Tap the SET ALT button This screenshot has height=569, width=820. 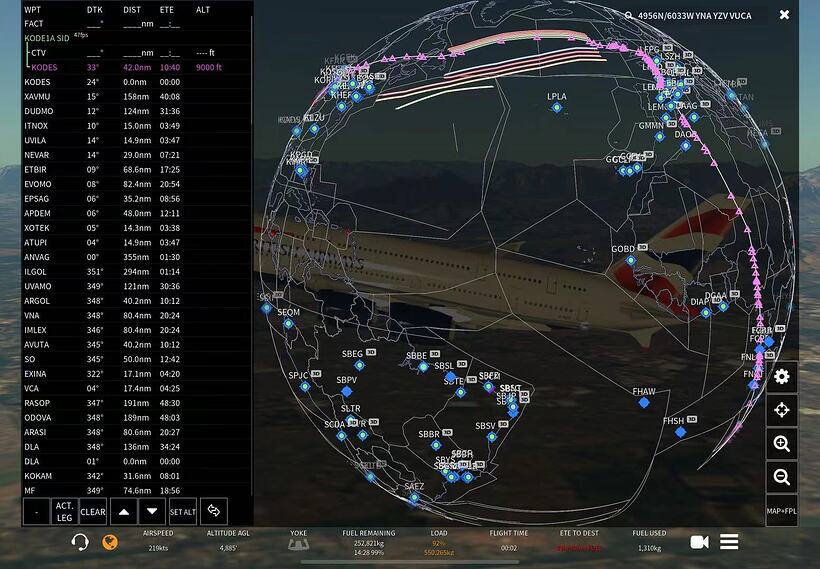click(x=183, y=511)
